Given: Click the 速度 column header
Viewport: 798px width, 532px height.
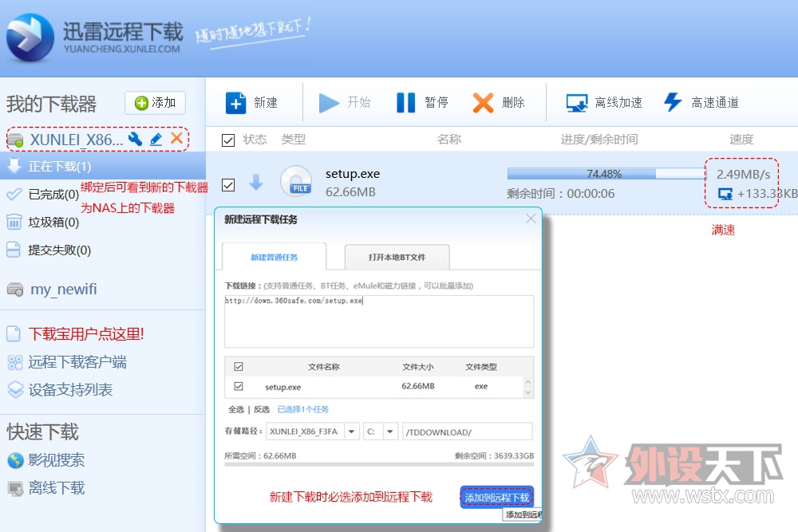Looking at the screenshot, I should (x=741, y=140).
